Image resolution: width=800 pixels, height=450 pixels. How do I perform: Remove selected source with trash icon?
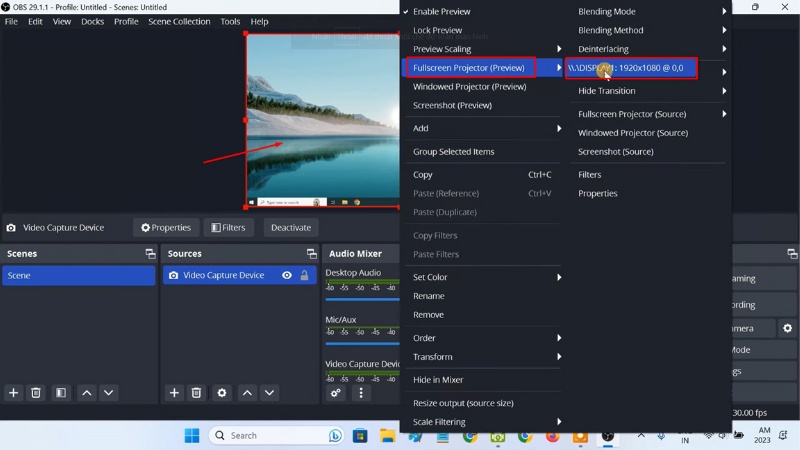tap(196, 393)
